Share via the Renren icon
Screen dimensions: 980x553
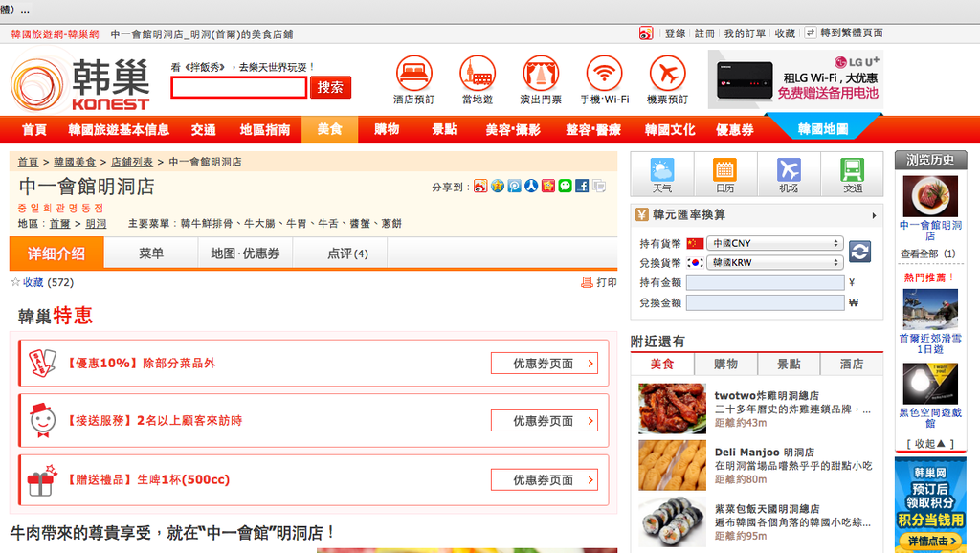point(531,186)
